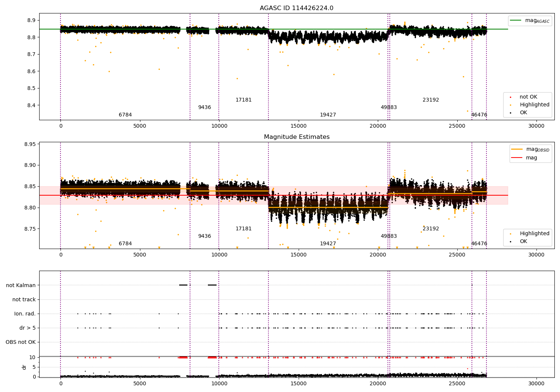Viewport: 560px width, 392px height.
Task: Click the 'not Kalman' axis label
Action: tap(21, 286)
